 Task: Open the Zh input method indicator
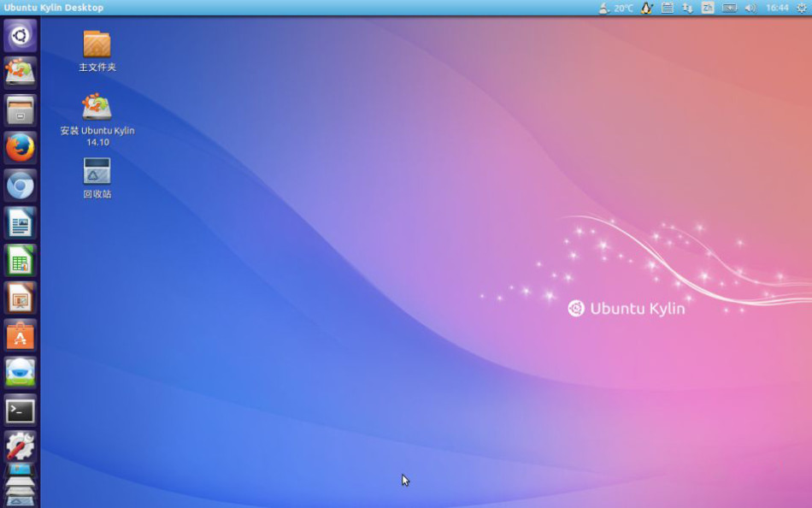pyautogui.click(x=708, y=8)
